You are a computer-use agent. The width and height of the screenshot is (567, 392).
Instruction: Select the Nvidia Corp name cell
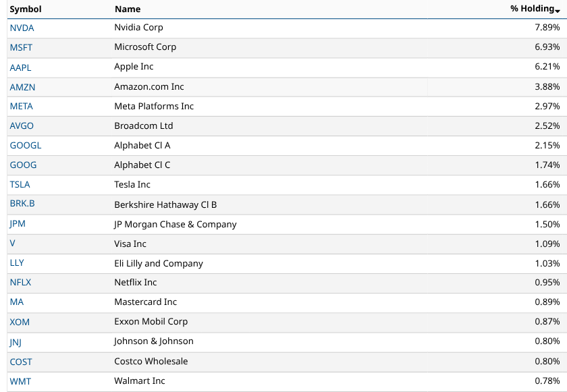click(x=269, y=28)
